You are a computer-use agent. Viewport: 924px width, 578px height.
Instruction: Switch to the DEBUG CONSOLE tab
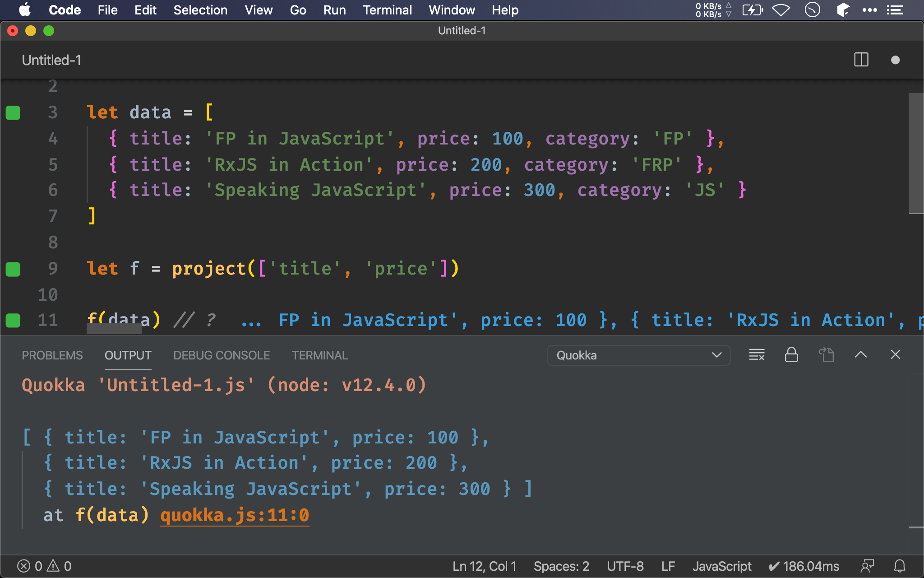(221, 355)
